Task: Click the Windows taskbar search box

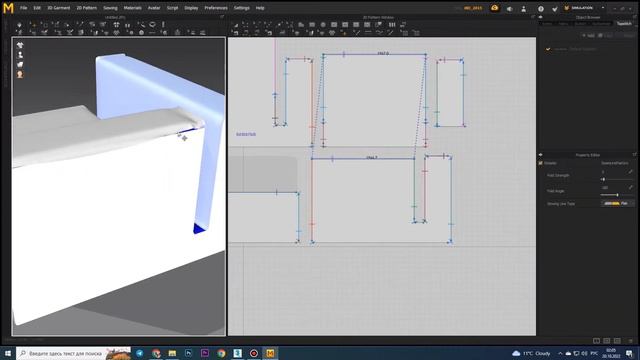Action: pyautogui.click(x=73, y=353)
